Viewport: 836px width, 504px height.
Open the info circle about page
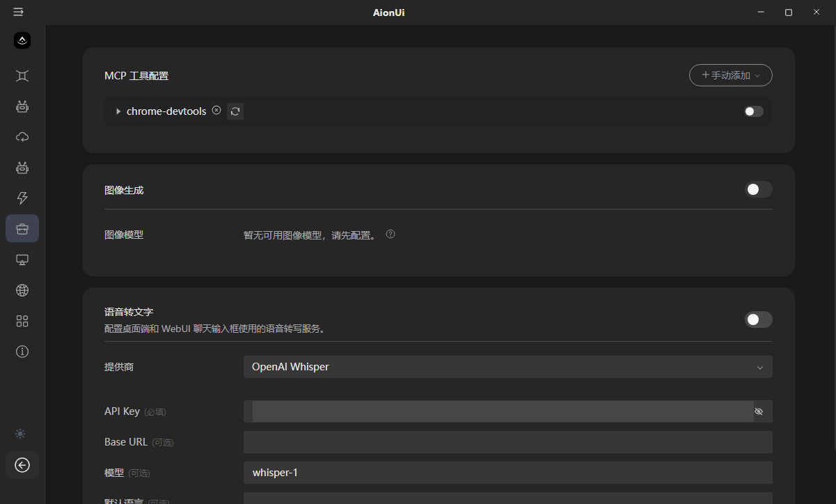coord(22,352)
